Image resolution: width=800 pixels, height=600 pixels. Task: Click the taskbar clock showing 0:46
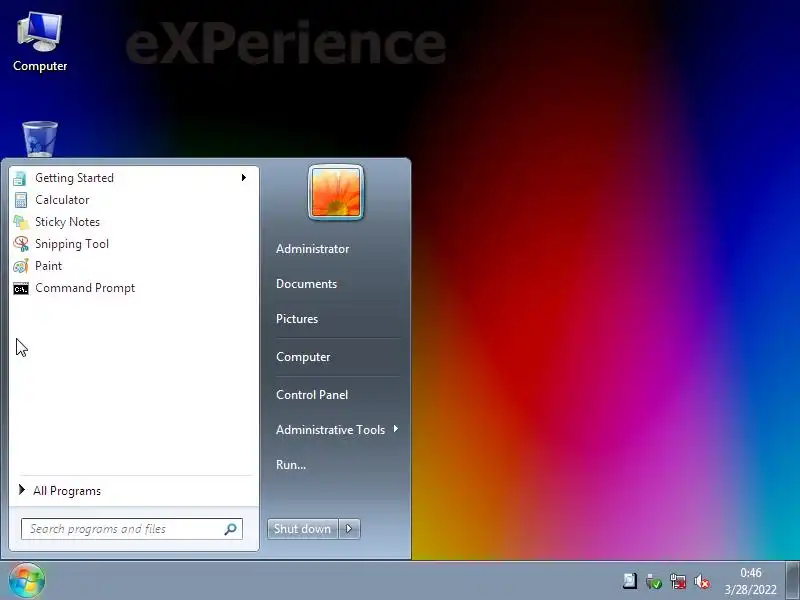click(x=751, y=573)
